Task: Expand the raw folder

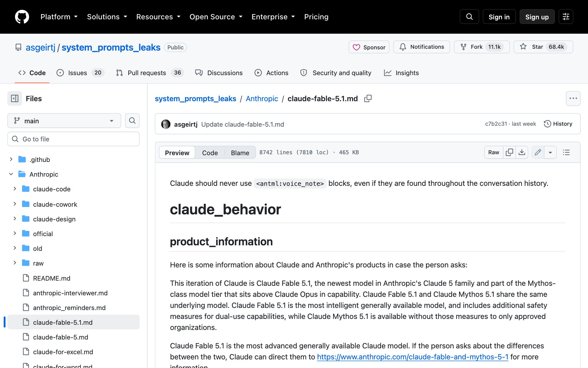Action: tap(15, 263)
